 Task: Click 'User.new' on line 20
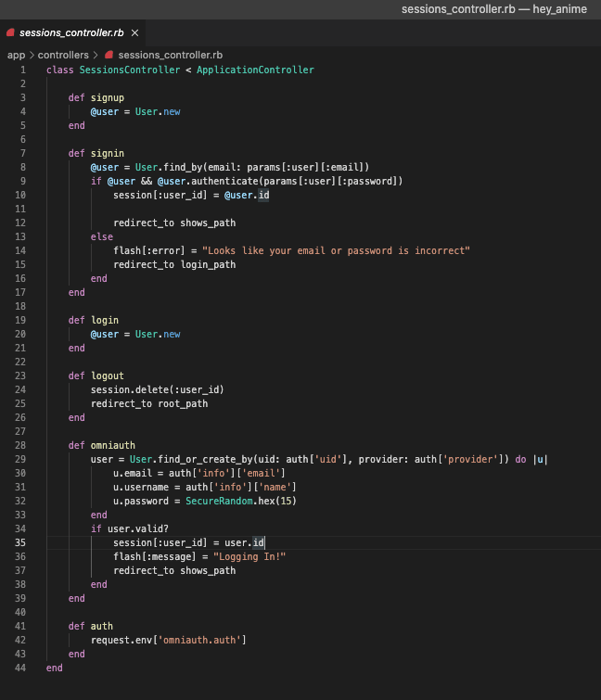point(158,334)
